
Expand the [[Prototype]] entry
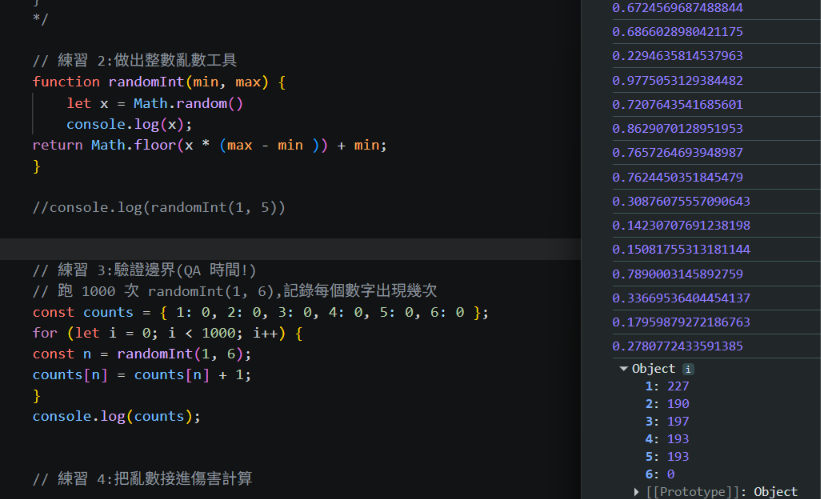point(636,492)
